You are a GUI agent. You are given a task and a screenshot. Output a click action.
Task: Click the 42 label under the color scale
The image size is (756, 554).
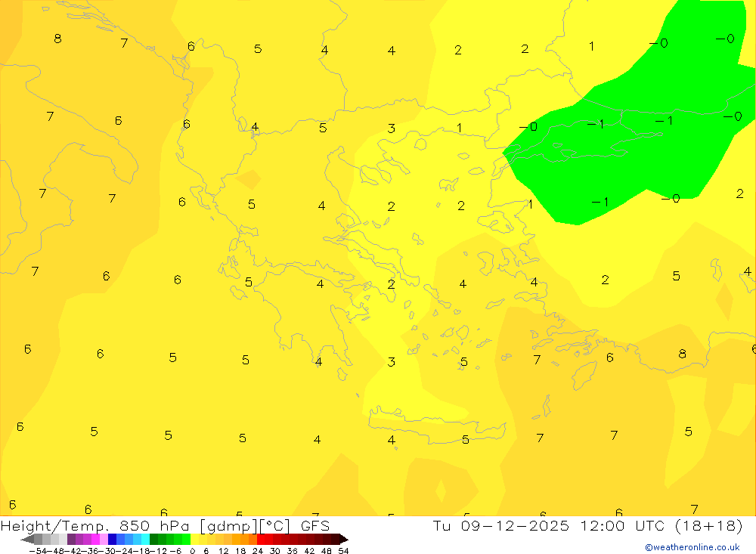[309, 551]
